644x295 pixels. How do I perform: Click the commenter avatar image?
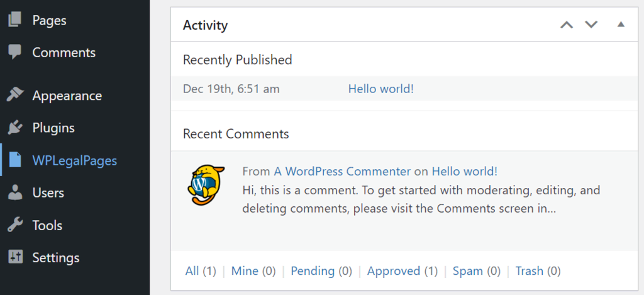[206, 184]
